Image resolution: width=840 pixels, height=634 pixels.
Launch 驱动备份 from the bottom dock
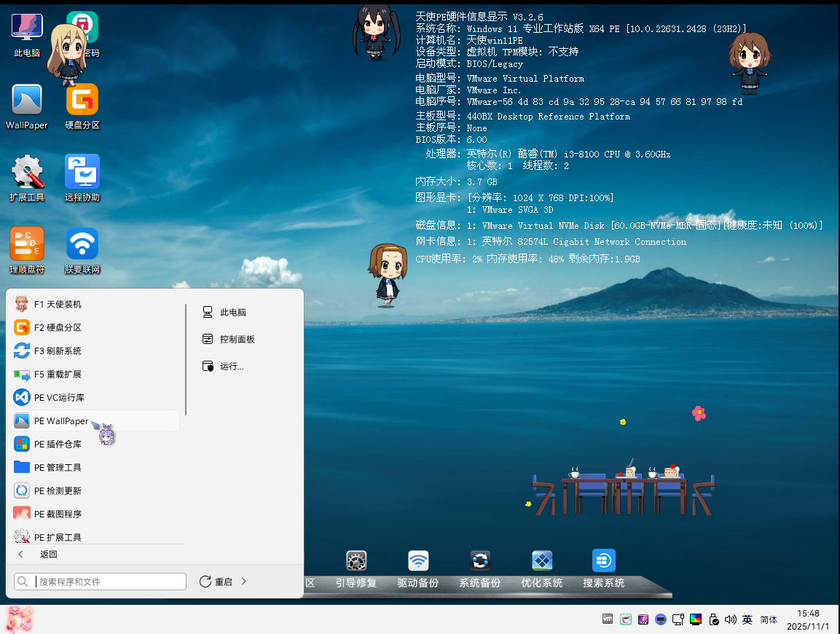pos(418,561)
